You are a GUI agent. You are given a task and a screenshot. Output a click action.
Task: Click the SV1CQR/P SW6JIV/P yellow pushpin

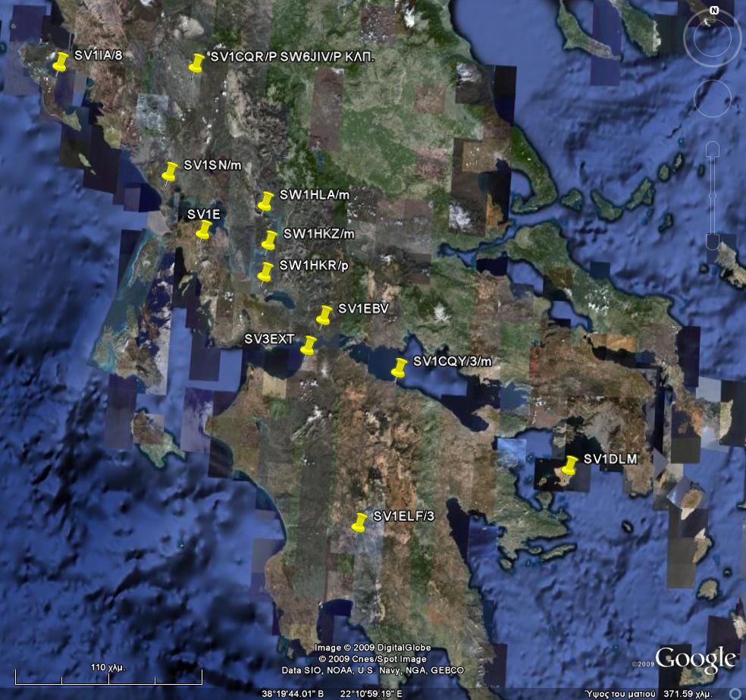click(x=196, y=63)
